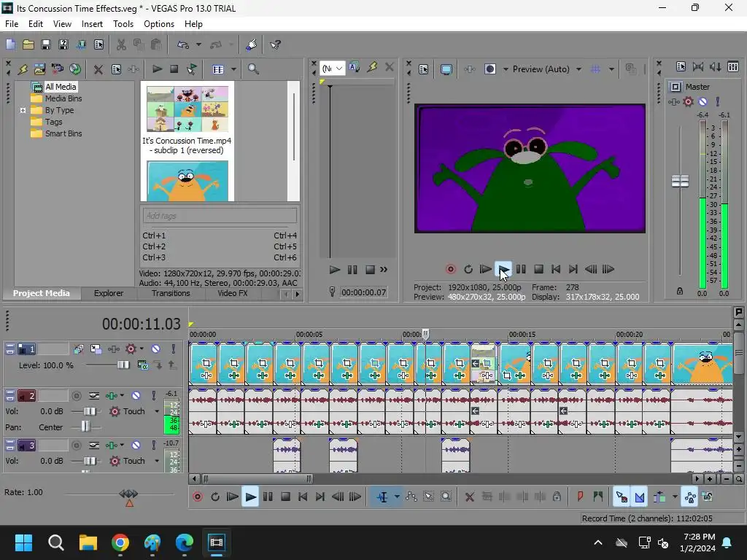Open the Undo history dropdown arrow
This screenshot has width=747, height=560.
pos(198,44)
